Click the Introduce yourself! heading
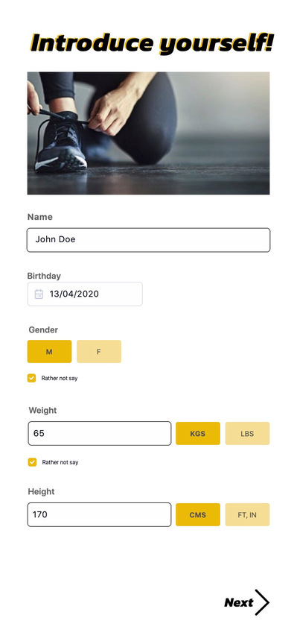 152,42
